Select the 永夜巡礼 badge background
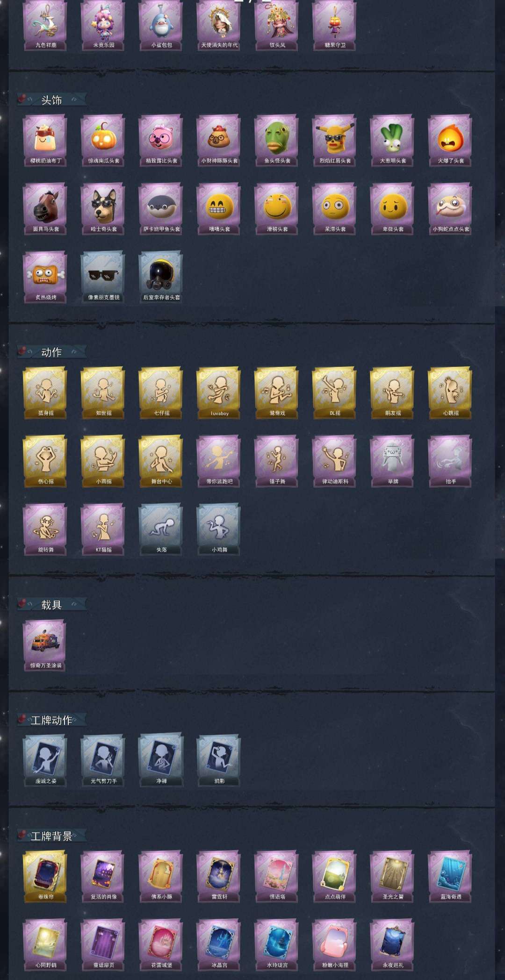 click(392, 944)
